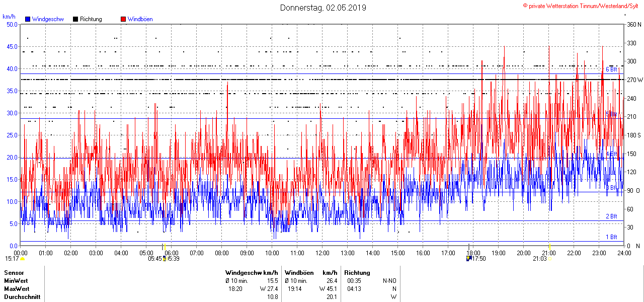Click the 50.0 speed axis label
The height and width of the screenshot is (302, 644).
pyautogui.click(x=12, y=24)
